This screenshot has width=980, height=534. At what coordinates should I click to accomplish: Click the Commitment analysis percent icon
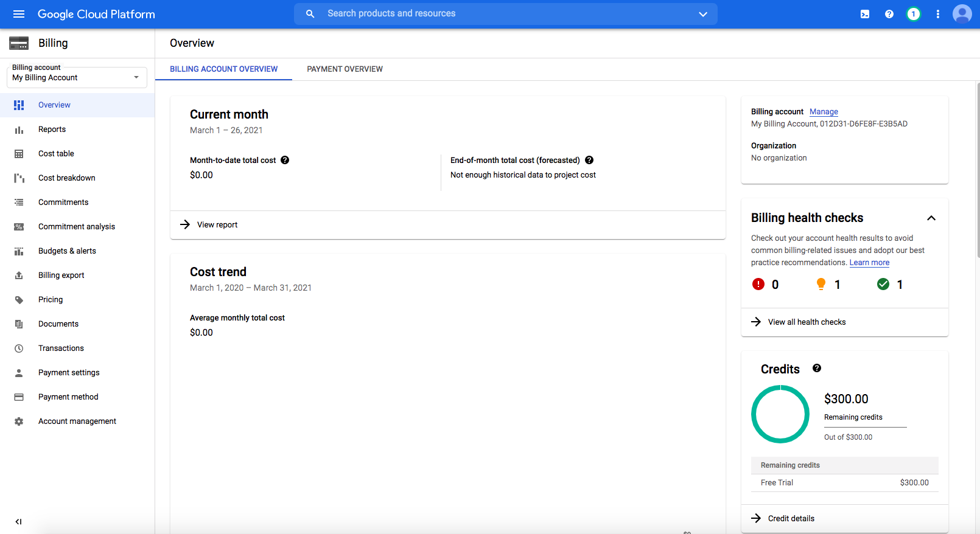[x=19, y=227]
